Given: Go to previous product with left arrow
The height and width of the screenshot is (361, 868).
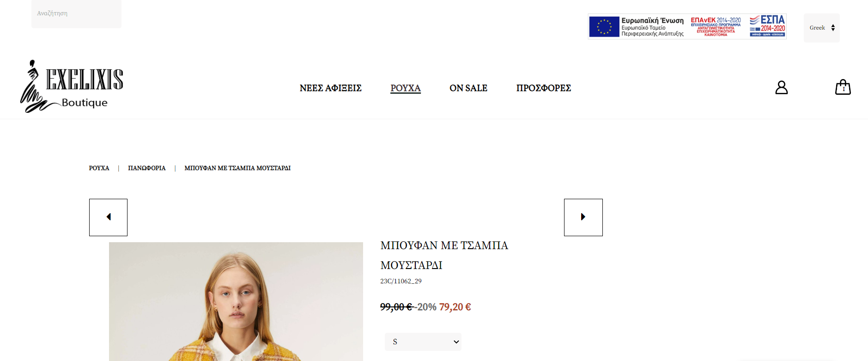Looking at the screenshot, I should [108, 217].
